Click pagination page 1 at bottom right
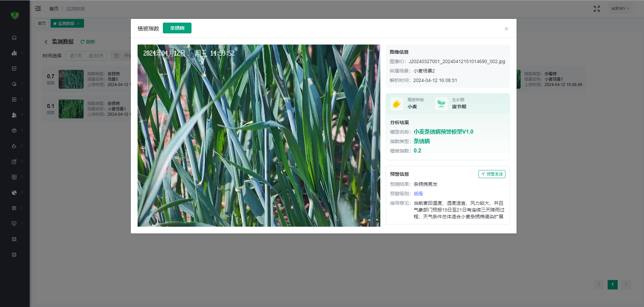 click(612, 284)
